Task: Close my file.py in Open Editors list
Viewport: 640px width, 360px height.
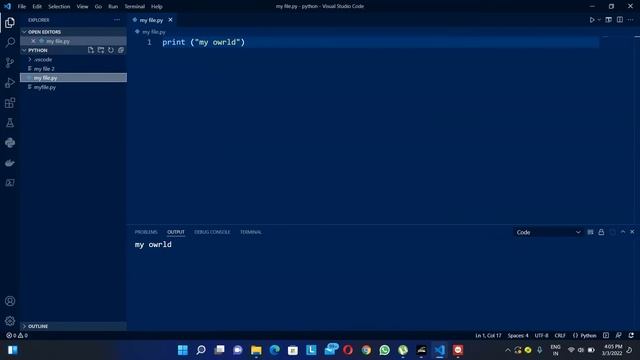Action: click(33, 41)
